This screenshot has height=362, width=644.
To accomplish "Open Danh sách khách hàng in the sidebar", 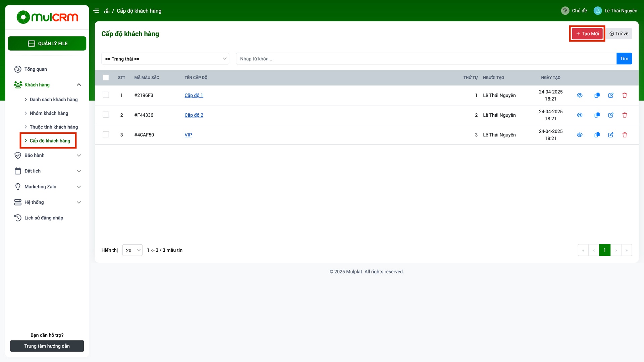I will [53, 100].
